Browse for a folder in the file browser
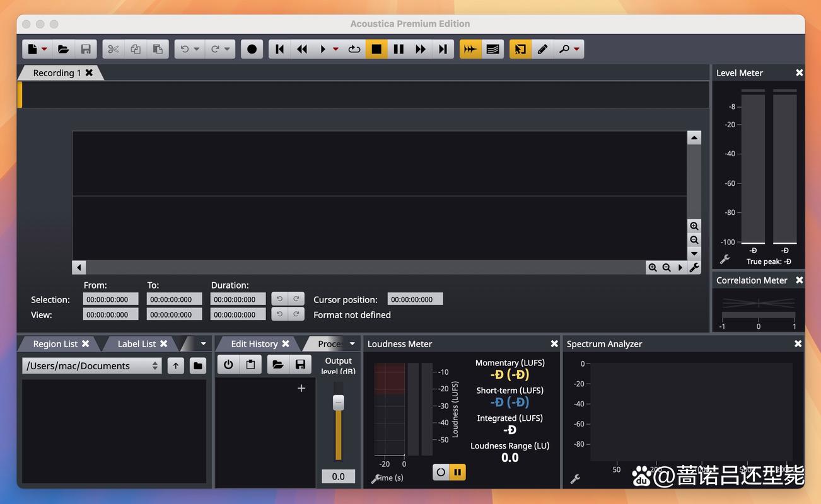 198,365
